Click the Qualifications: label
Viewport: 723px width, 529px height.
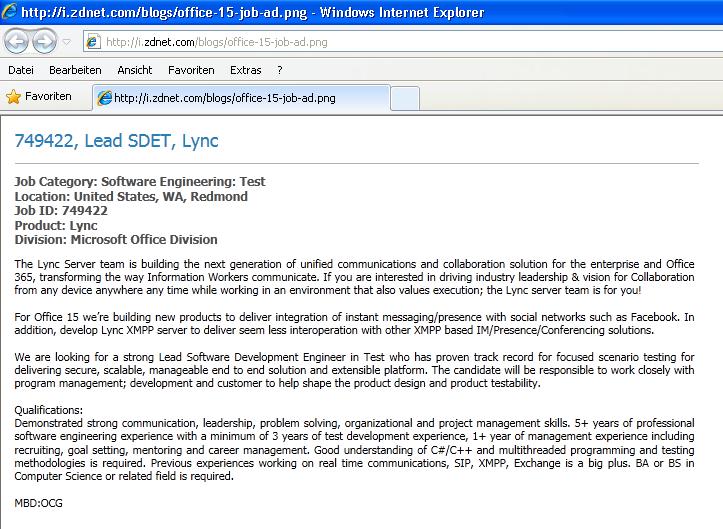(x=48, y=410)
